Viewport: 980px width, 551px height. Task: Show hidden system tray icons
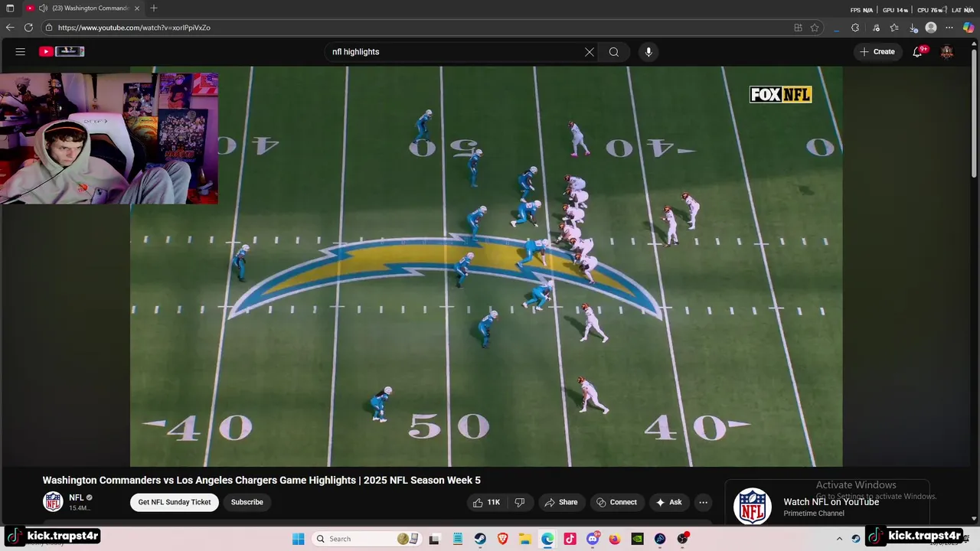(839, 539)
